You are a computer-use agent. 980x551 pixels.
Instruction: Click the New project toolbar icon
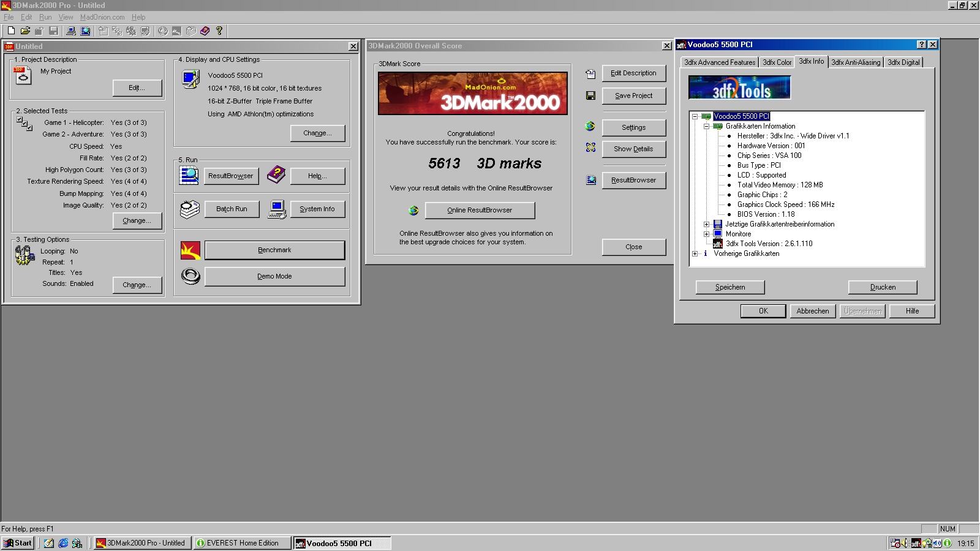click(x=11, y=31)
